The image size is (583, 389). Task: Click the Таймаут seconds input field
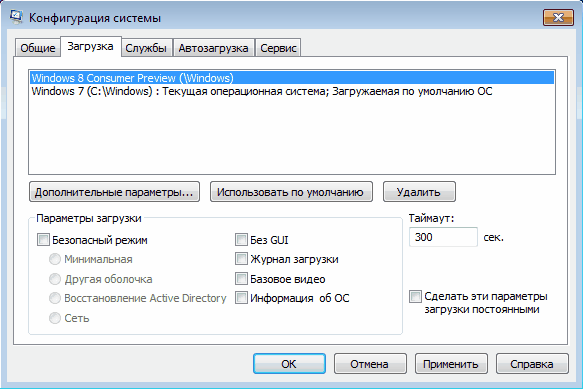point(443,237)
